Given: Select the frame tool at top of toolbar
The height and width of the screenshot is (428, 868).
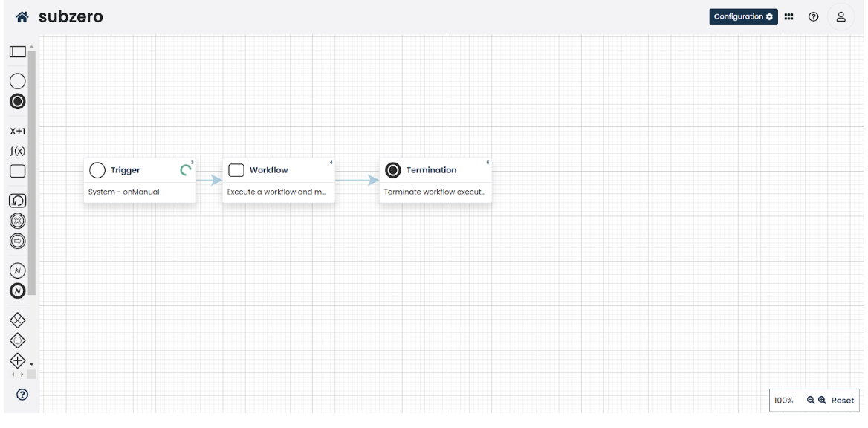Looking at the screenshot, I should (17, 51).
